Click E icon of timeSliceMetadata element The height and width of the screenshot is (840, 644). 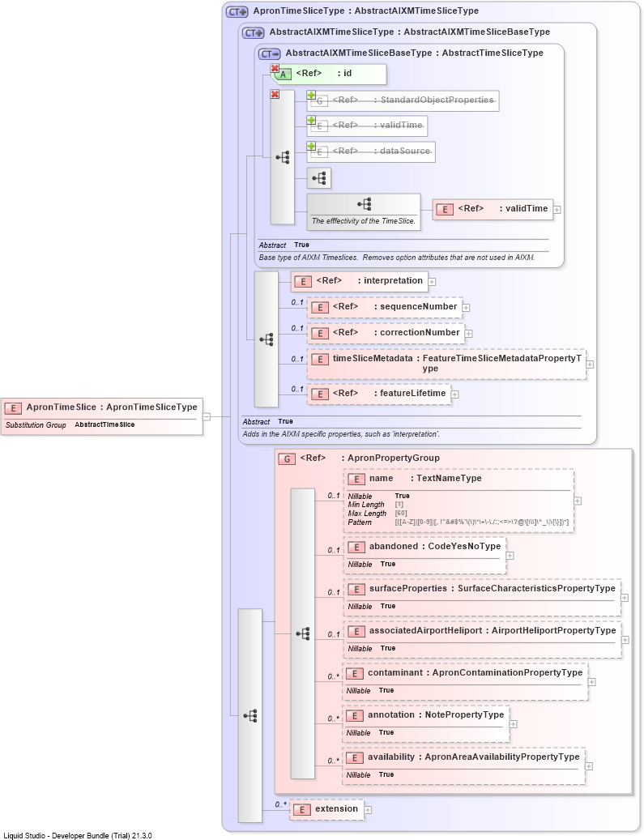click(320, 360)
